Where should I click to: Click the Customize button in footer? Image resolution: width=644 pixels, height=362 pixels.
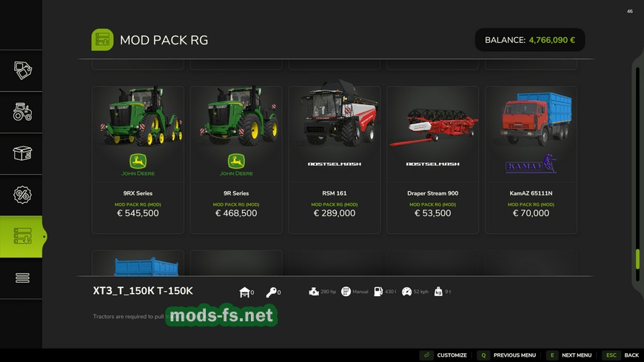443,355
